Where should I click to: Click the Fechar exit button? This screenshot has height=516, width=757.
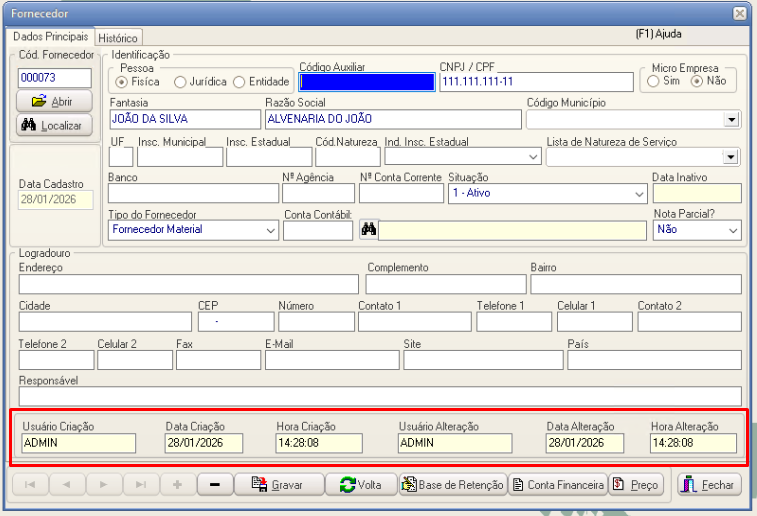709,485
